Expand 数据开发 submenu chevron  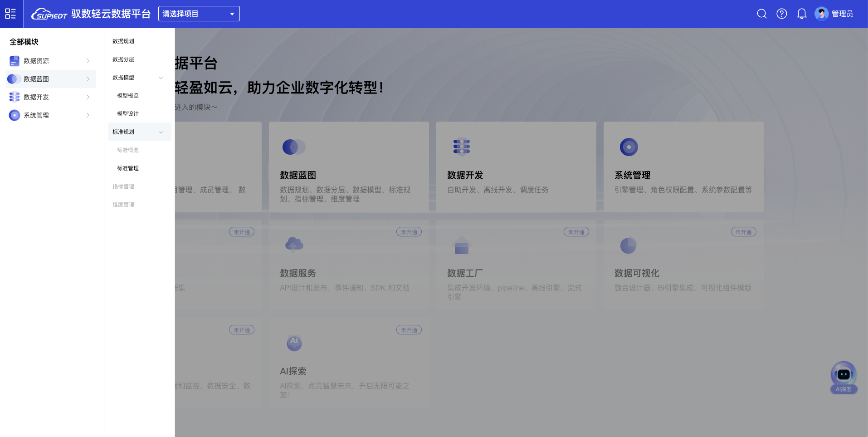[x=88, y=97]
